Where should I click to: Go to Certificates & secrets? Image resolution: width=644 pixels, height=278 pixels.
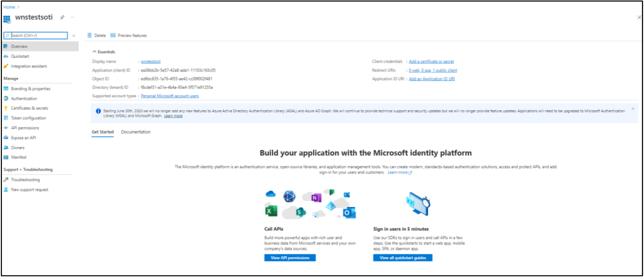point(29,108)
